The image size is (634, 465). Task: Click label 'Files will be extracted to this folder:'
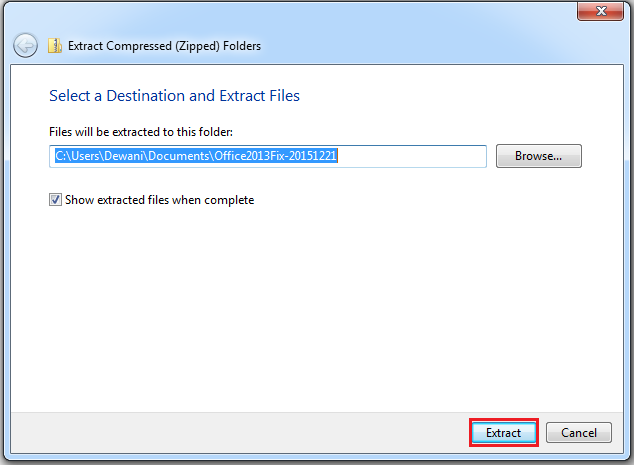click(141, 132)
